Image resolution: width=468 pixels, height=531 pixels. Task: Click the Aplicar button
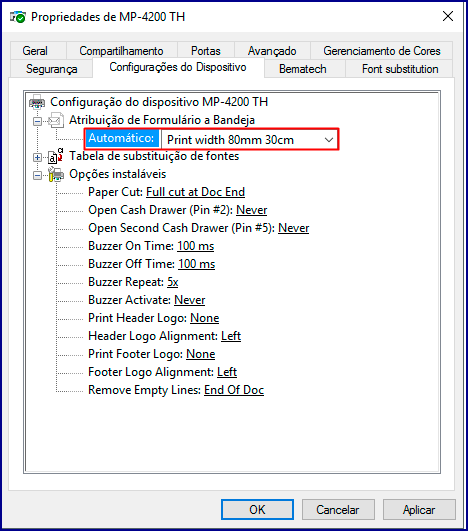[419, 509]
